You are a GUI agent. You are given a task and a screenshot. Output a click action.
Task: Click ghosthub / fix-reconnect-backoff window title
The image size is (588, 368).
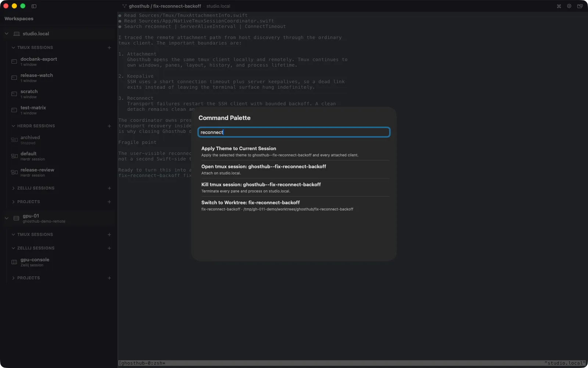(x=165, y=6)
